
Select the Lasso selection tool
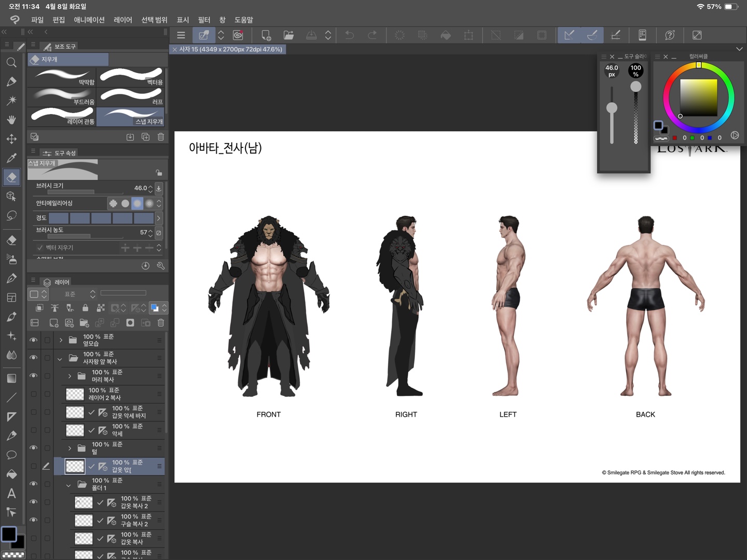tap(11, 216)
